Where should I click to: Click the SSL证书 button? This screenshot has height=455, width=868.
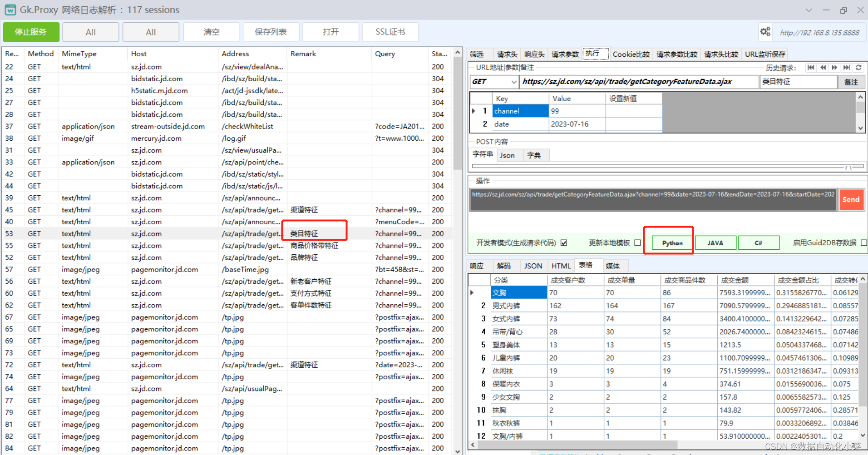(x=390, y=32)
